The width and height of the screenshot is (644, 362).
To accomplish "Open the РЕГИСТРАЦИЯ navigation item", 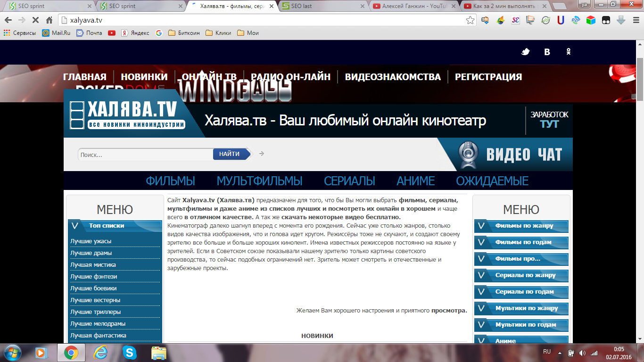I will click(x=488, y=77).
